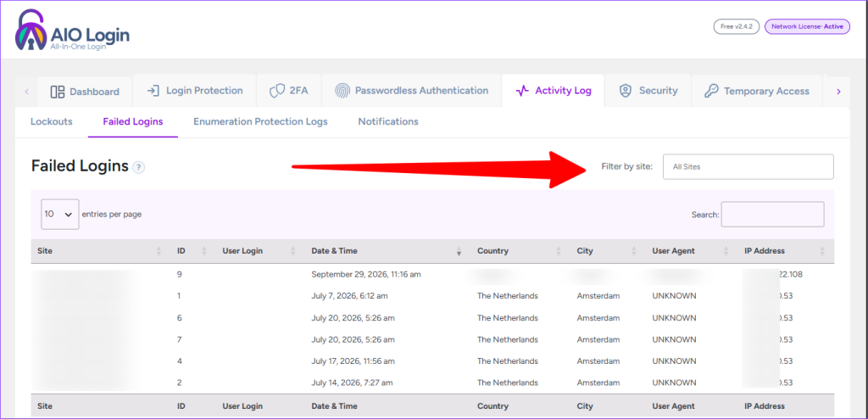The height and width of the screenshot is (419, 868).
Task: Sort the table by Site column arrows
Action: coord(159,251)
